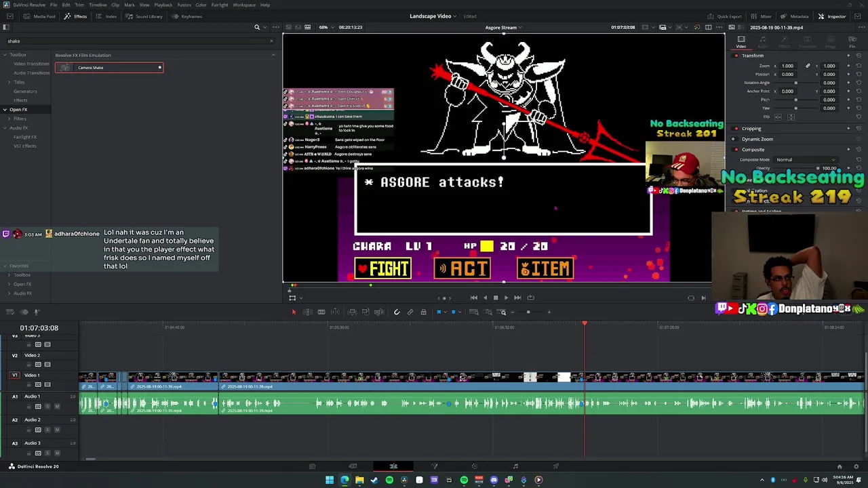868x488 pixels.
Task: Add a marker with the blue marker icon
Action: click(453, 312)
